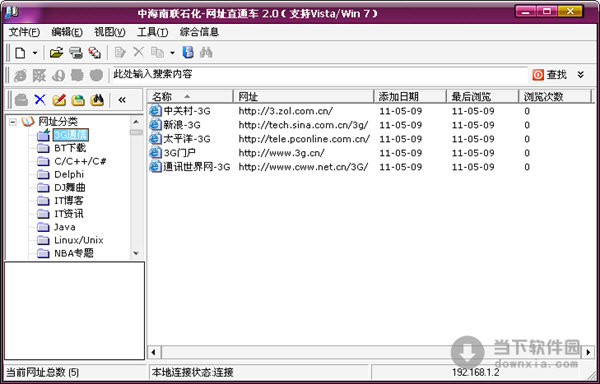Select the 3G通信 category
600x384 pixels.
coord(71,135)
